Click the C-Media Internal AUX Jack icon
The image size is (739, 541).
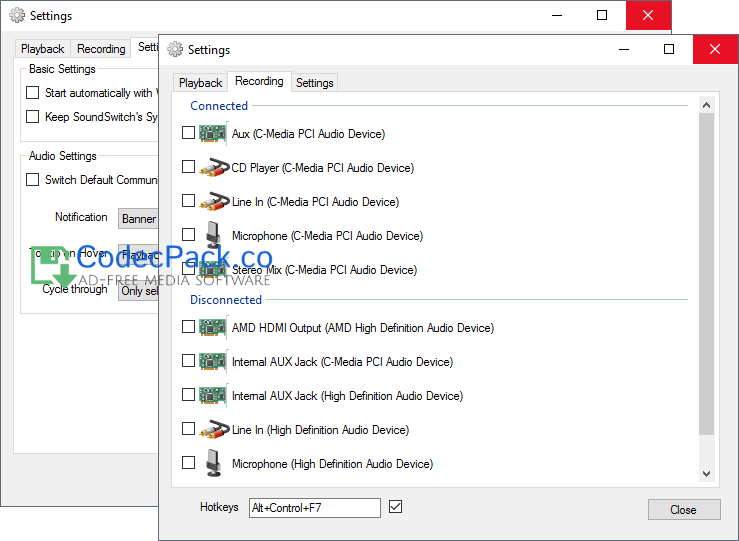point(214,361)
